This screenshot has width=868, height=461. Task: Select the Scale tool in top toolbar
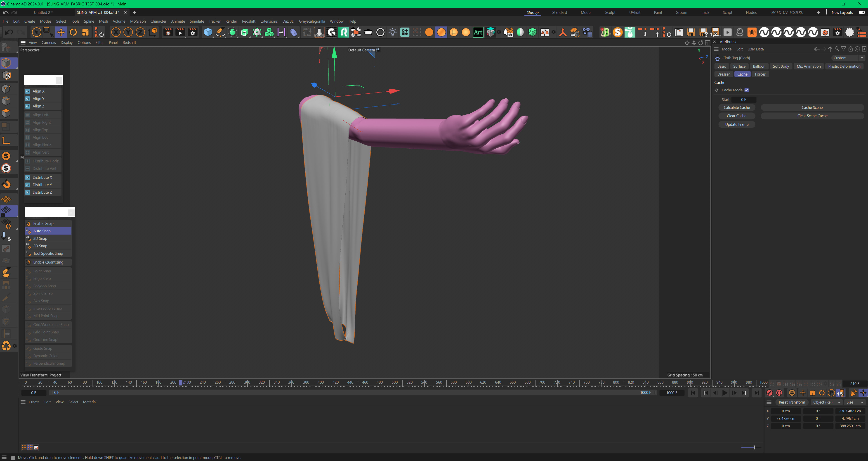[x=85, y=32]
